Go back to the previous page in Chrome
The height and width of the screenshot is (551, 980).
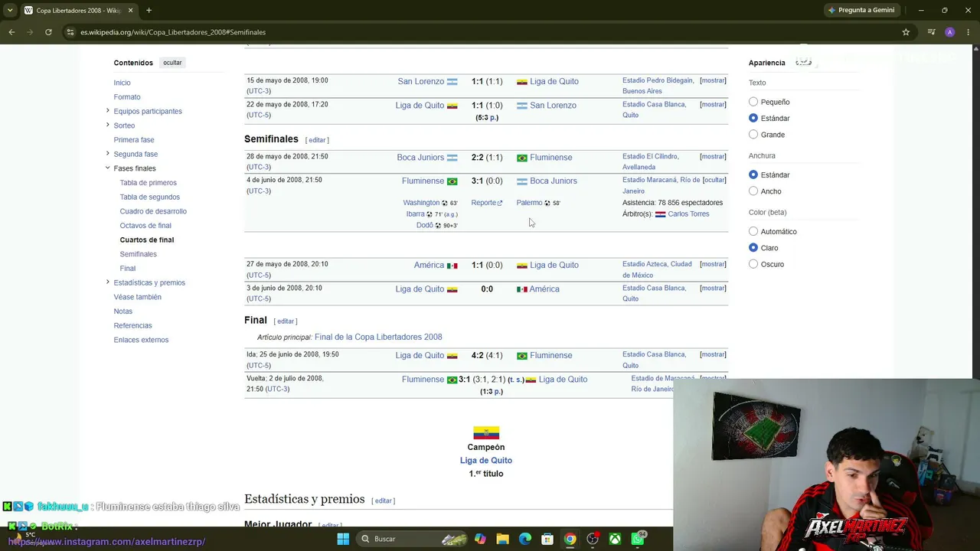(x=11, y=32)
